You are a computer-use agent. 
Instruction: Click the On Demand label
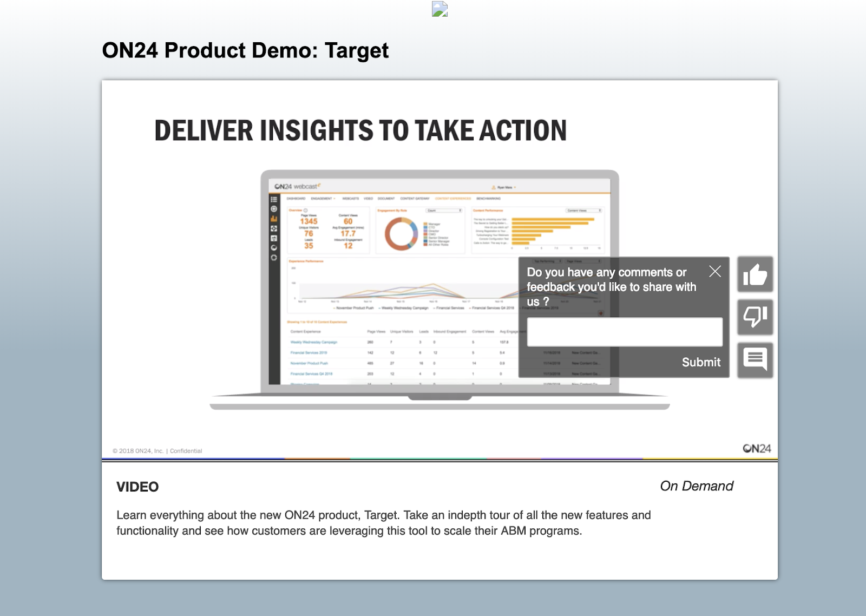tap(697, 486)
